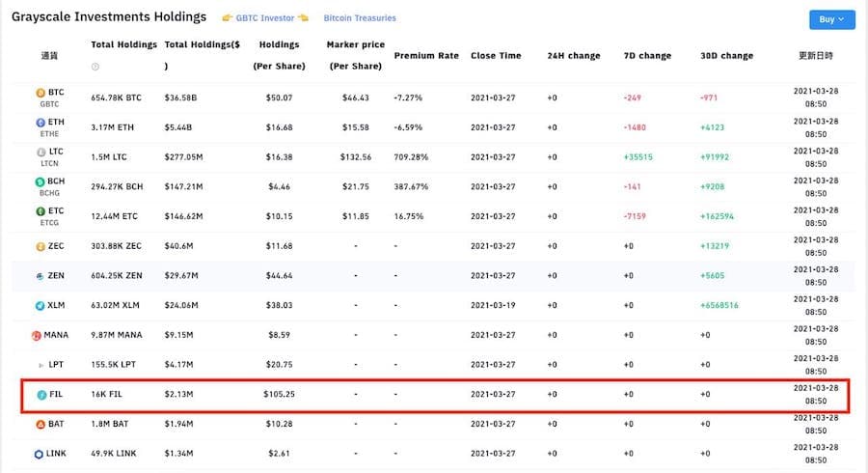
Task: Click the 30D change column header
Action: (727, 55)
